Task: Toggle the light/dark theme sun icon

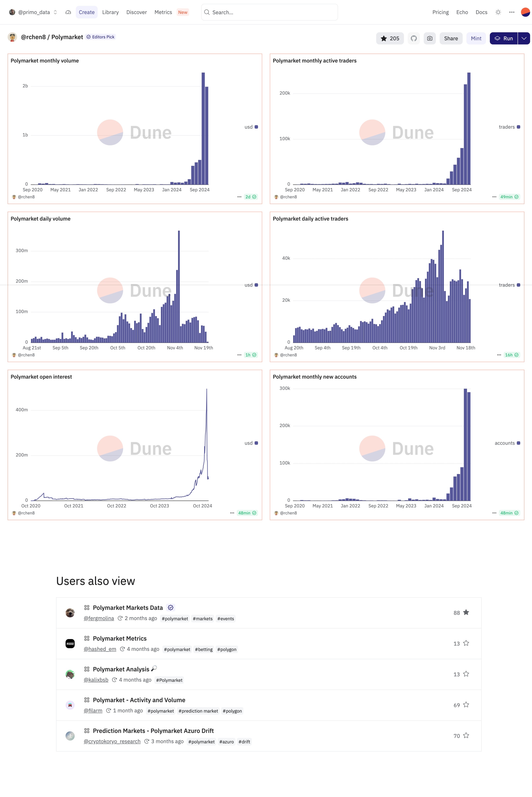Action: click(498, 12)
